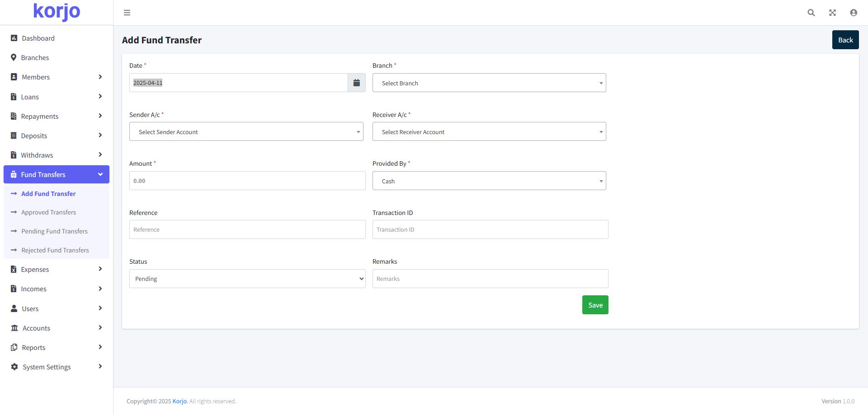Click the Back button

(x=845, y=40)
